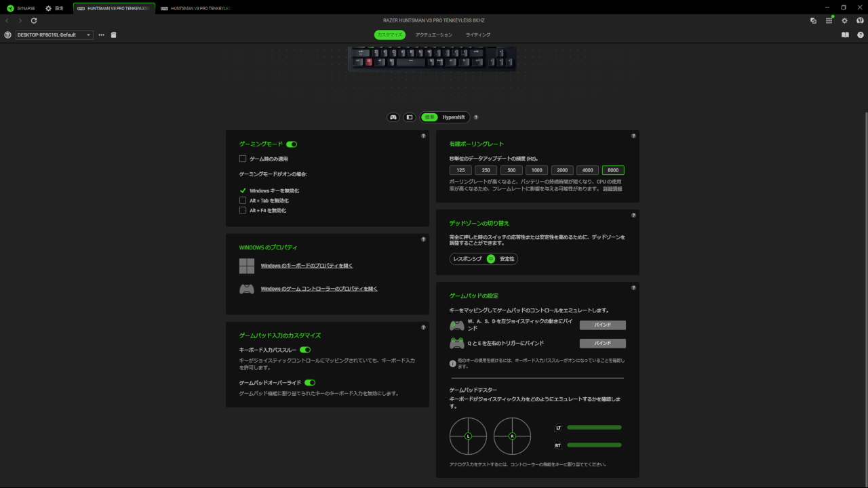Open the profile more options ellipsis menu

coord(102,35)
